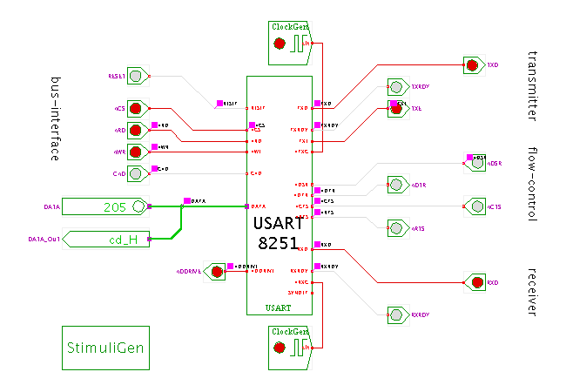Toggle the CnD input switch
The width and height of the screenshot is (566, 392).
tap(138, 174)
